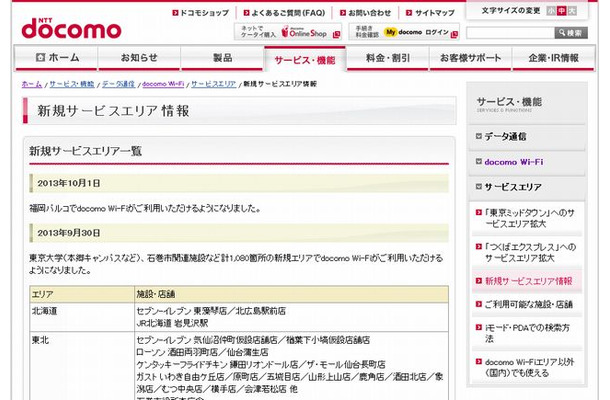The image size is (610, 400).
Task: Set text size to large (大)
Action: (x=572, y=11)
